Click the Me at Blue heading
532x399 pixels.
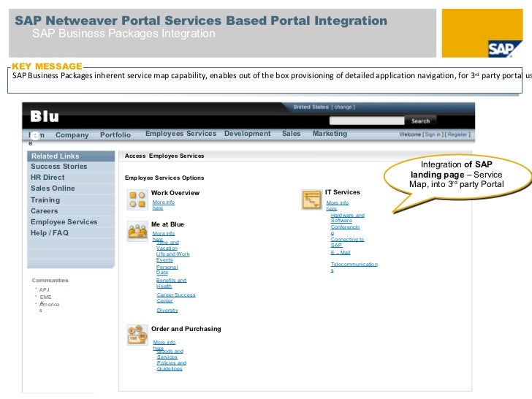(167, 224)
